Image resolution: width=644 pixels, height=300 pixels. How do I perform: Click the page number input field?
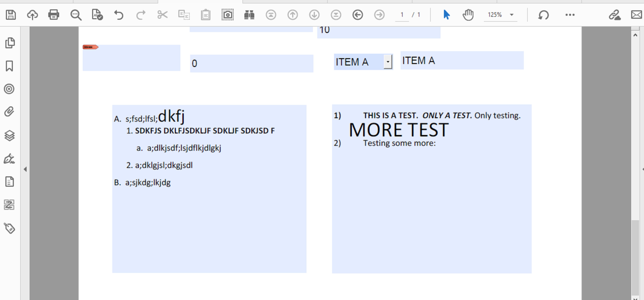pyautogui.click(x=402, y=15)
